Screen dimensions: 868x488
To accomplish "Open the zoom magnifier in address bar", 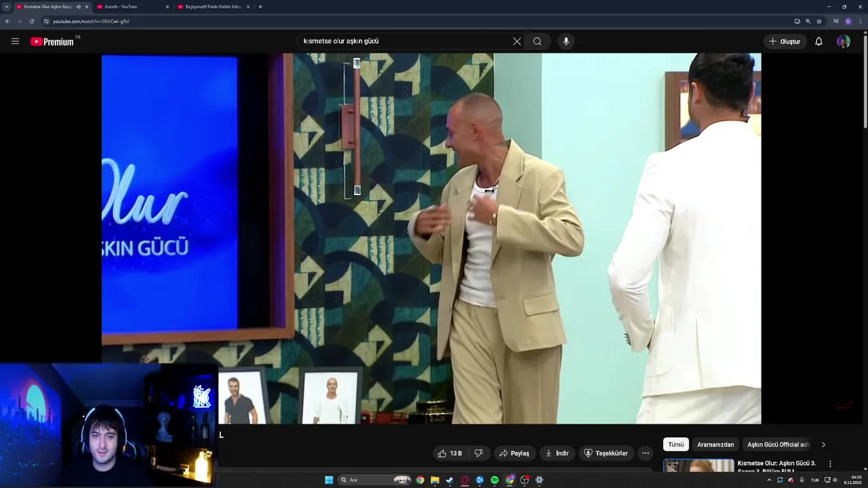I will [808, 21].
